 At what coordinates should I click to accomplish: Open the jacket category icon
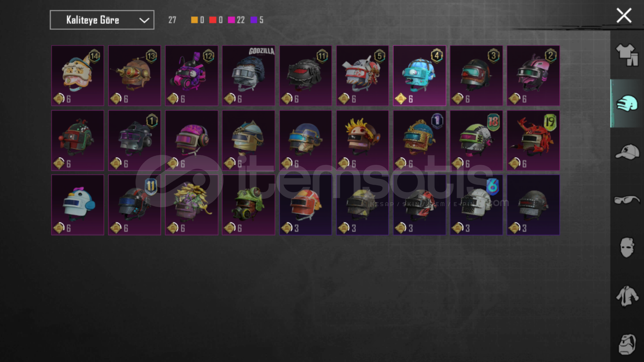tap(627, 296)
